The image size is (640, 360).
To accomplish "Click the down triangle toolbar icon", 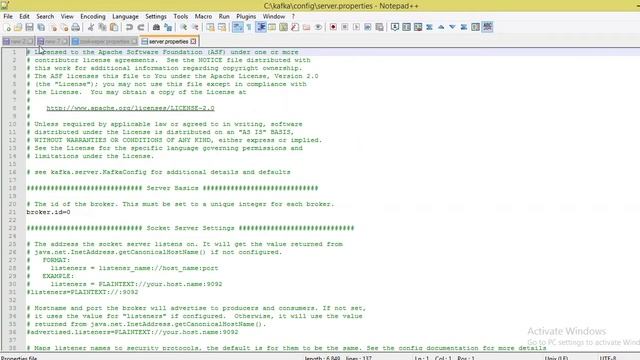I will (x=452, y=27).
